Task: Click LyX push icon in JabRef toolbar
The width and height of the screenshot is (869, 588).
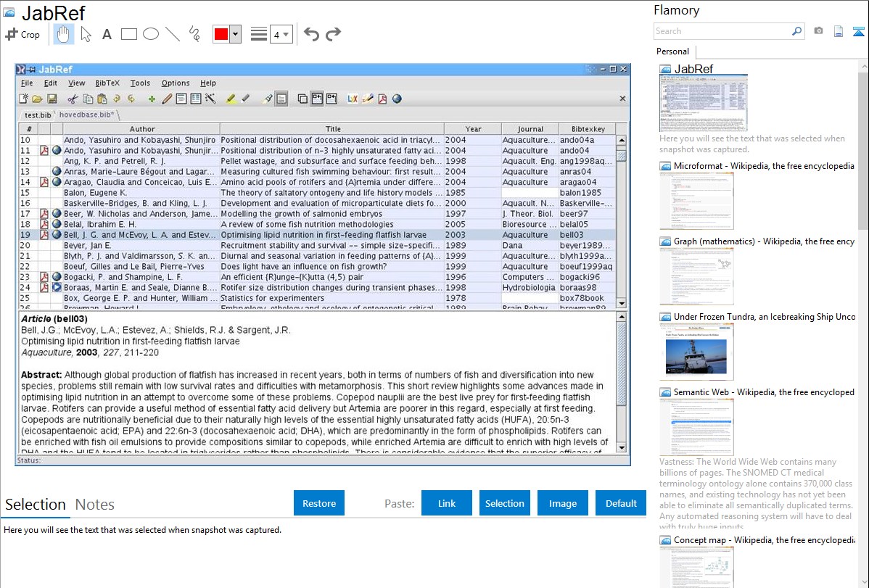Action: [x=353, y=99]
